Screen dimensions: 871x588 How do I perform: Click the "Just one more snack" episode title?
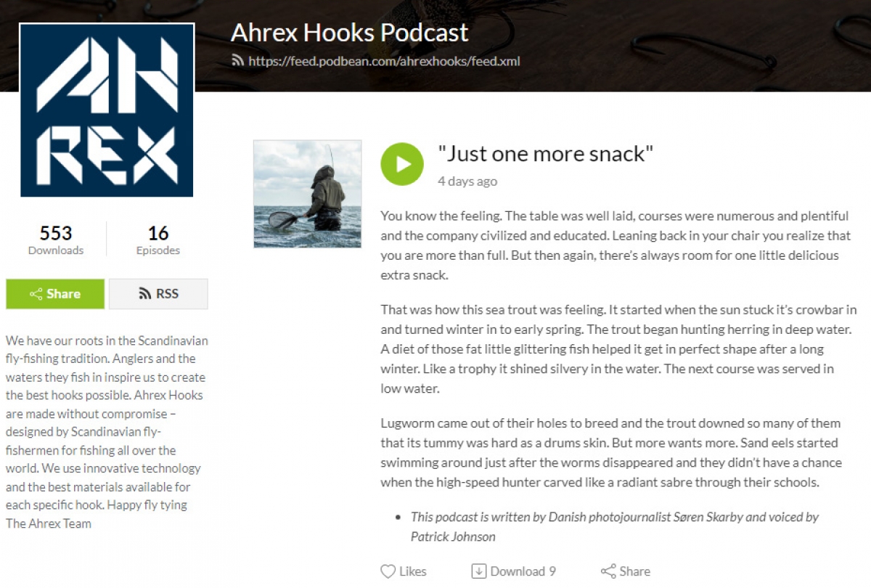click(x=546, y=154)
